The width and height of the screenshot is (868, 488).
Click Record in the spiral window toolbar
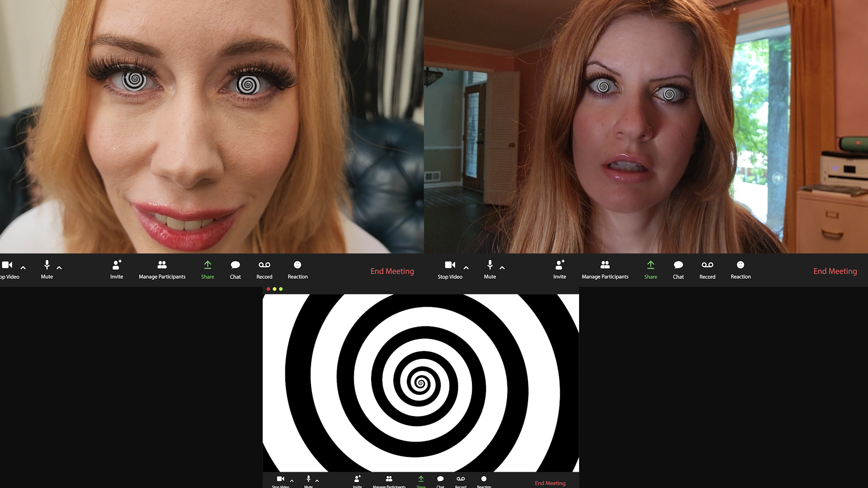click(461, 479)
